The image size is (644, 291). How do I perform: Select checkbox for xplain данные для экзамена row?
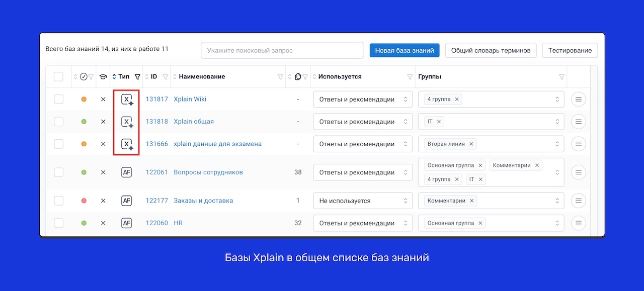(58, 144)
